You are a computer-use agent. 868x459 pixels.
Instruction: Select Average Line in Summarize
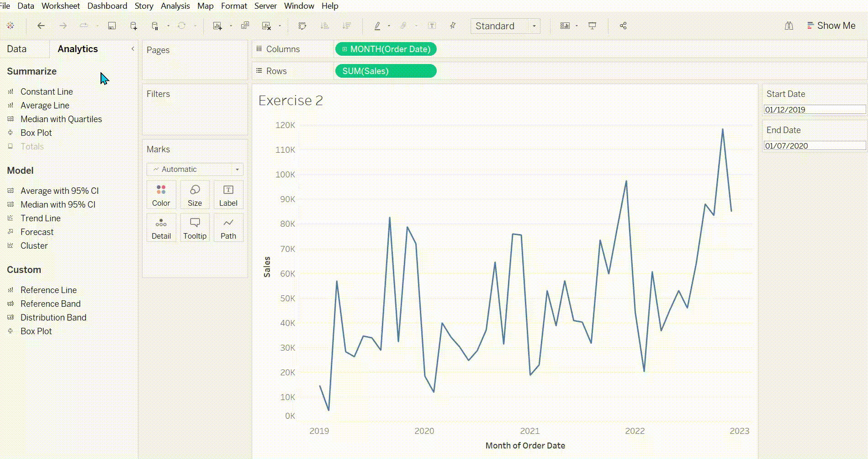click(x=45, y=105)
